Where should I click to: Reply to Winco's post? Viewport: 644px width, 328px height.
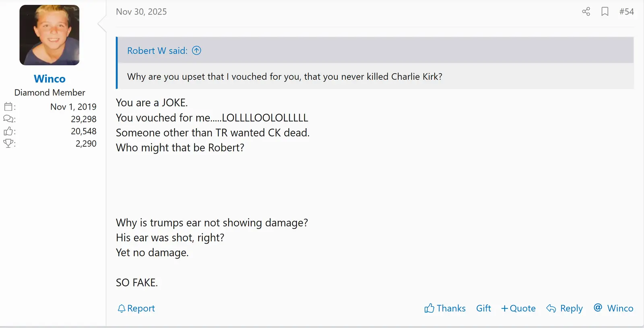coord(564,308)
